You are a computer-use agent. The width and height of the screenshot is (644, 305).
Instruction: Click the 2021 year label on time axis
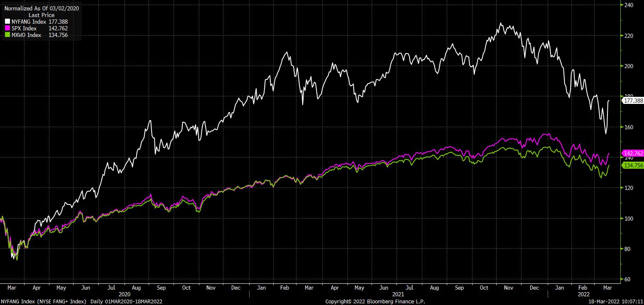(398, 294)
